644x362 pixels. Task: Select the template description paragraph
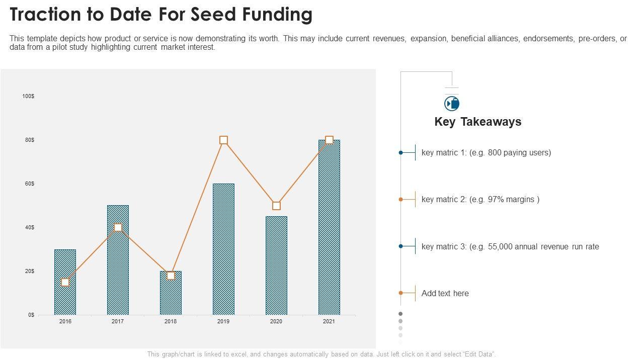tap(318, 43)
